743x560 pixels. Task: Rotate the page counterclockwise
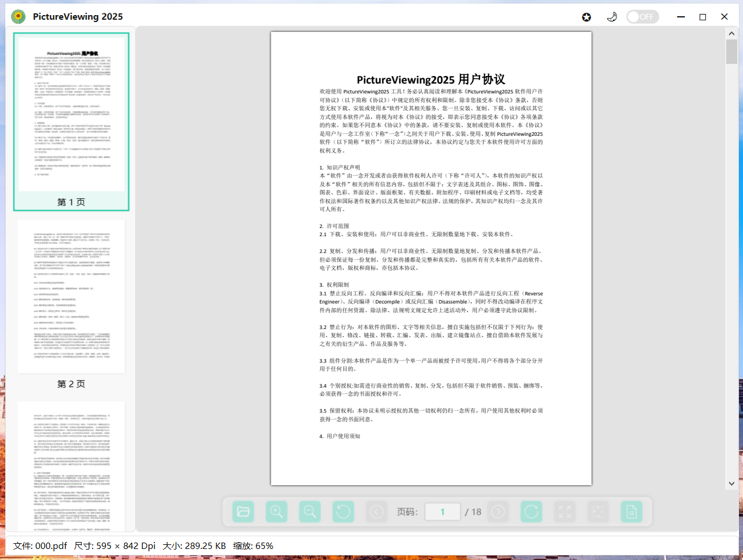pyautogui.click(x=343, y=511)
